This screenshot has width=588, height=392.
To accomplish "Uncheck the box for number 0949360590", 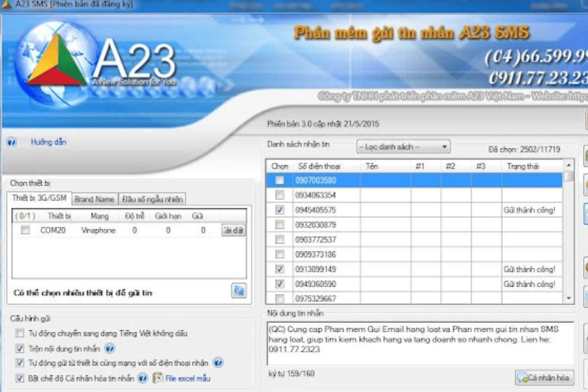I will click(279, 284).
